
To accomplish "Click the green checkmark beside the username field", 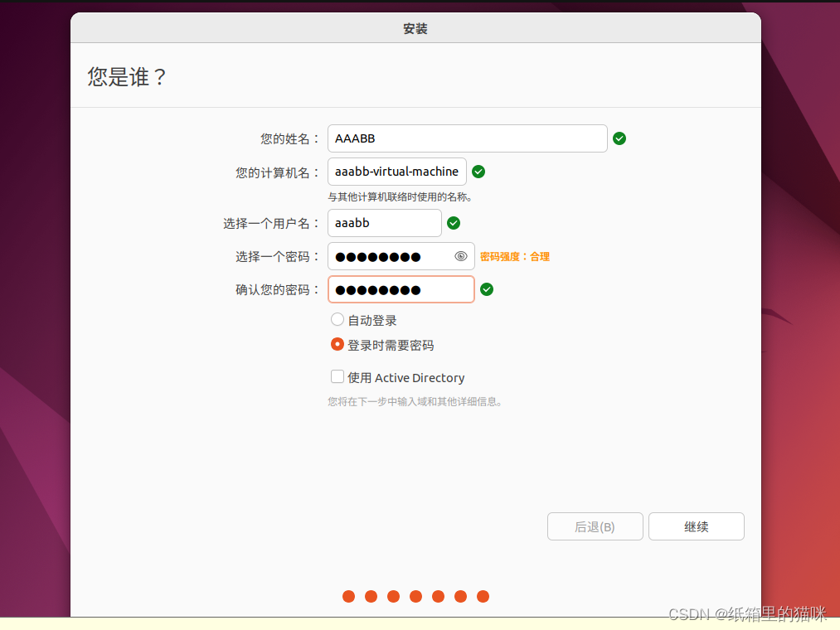I will click(454, 223).
